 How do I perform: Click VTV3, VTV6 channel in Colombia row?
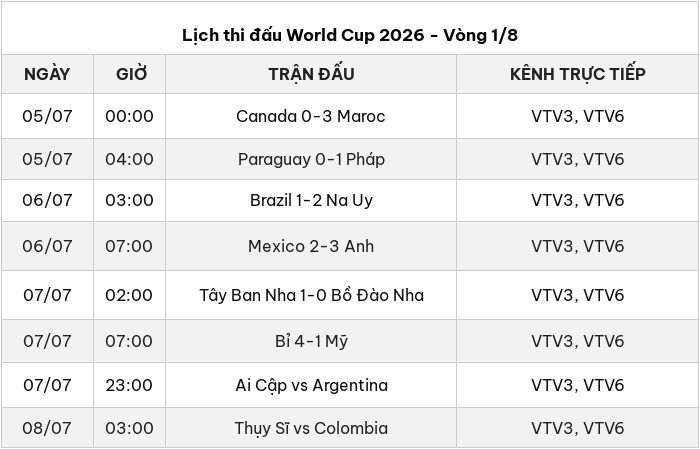tap(578, 428)
